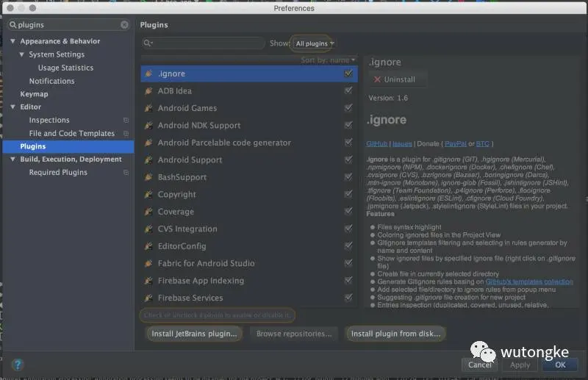Focus the preferences search field

[69, 25]
